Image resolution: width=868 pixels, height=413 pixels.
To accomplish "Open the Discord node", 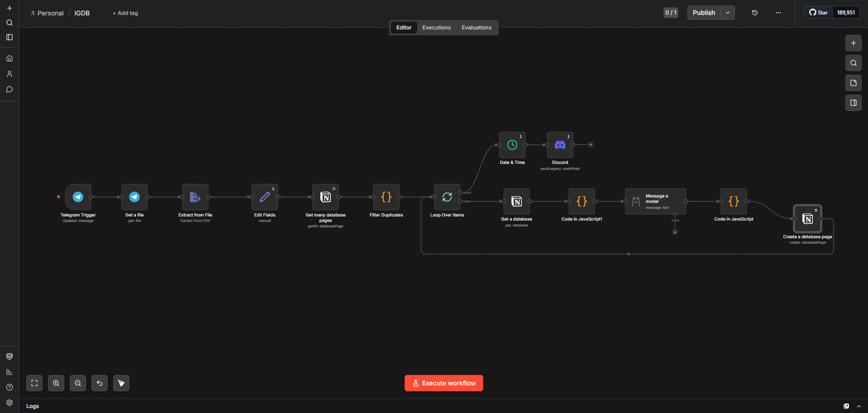I will 560,145.
